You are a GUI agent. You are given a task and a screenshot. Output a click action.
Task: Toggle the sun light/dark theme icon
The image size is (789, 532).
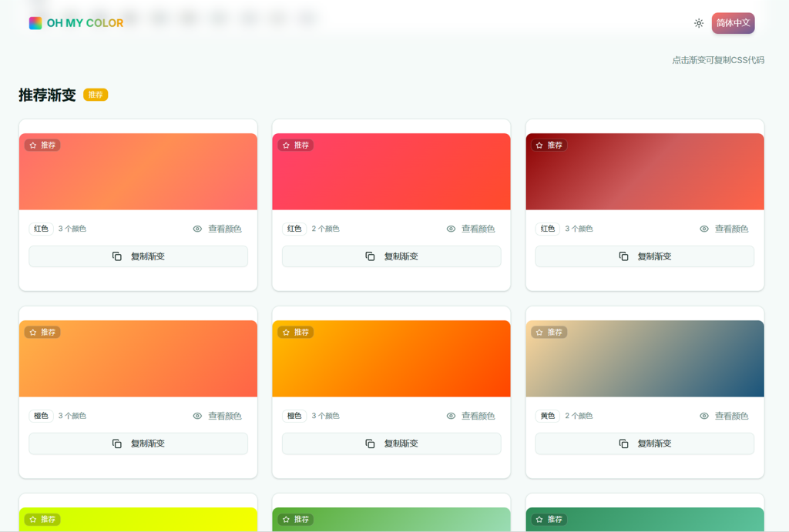[x=698, y=23]
